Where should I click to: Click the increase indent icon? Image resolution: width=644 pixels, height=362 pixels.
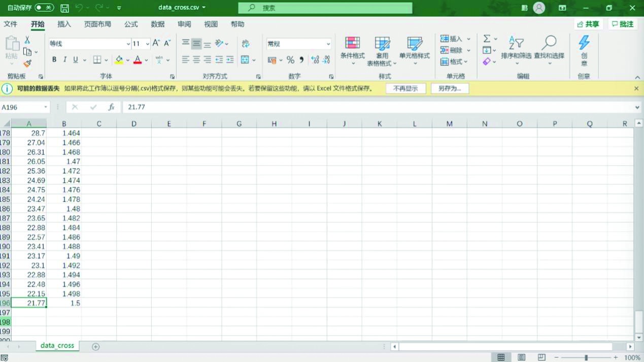pos(230,60)
